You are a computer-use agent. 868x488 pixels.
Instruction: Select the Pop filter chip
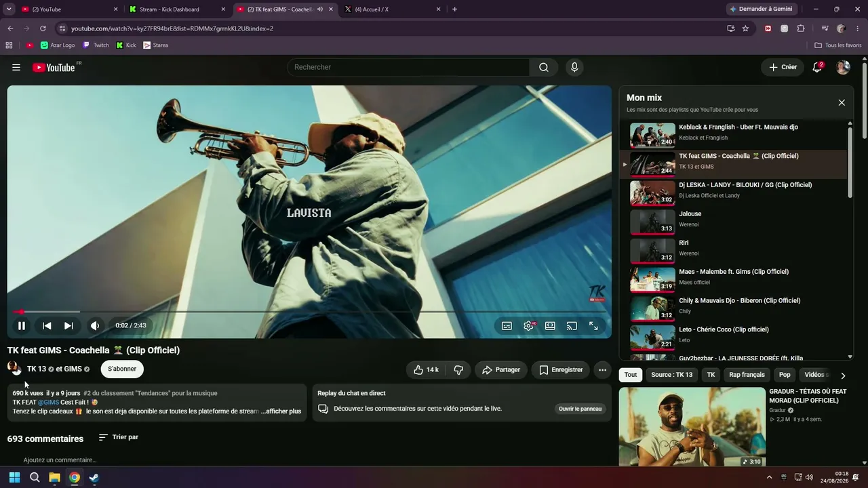(x=785, y=375)
